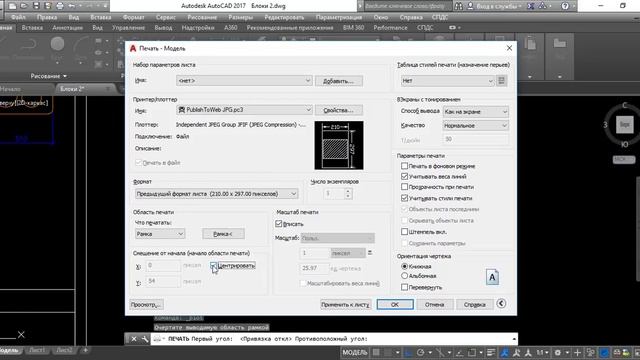Click the command line close X icon

click(x=133, y=338)
